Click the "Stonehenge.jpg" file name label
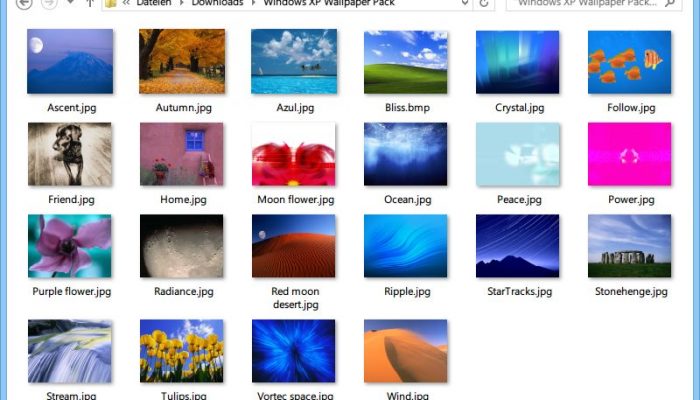 pos(631,292)
